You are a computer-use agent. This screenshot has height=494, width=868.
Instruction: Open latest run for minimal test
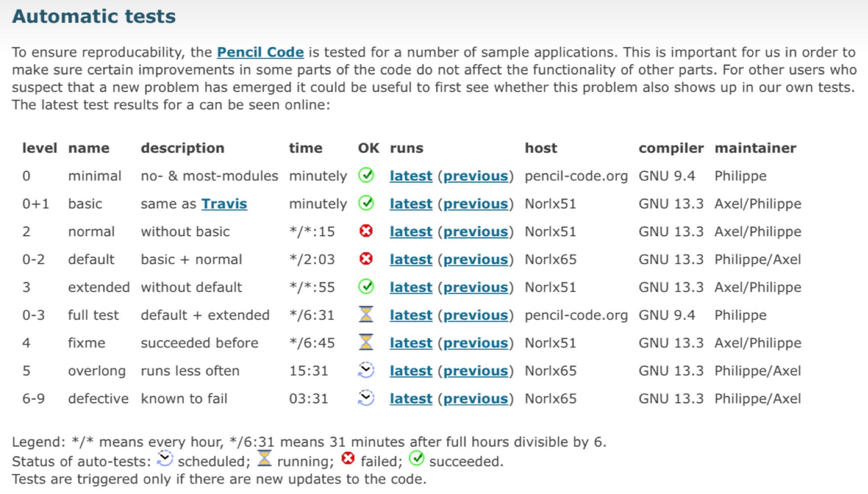411,176
